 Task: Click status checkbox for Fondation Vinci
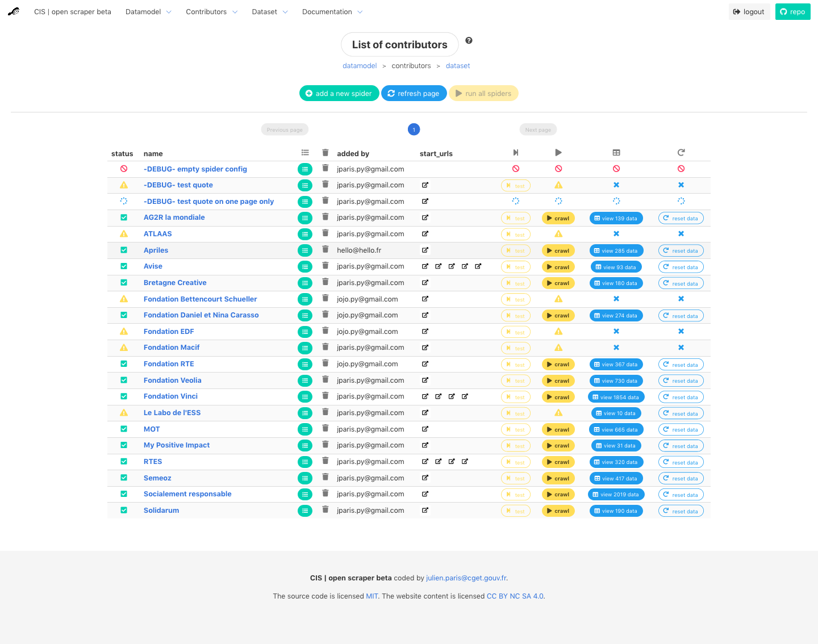tap(124, 396)
